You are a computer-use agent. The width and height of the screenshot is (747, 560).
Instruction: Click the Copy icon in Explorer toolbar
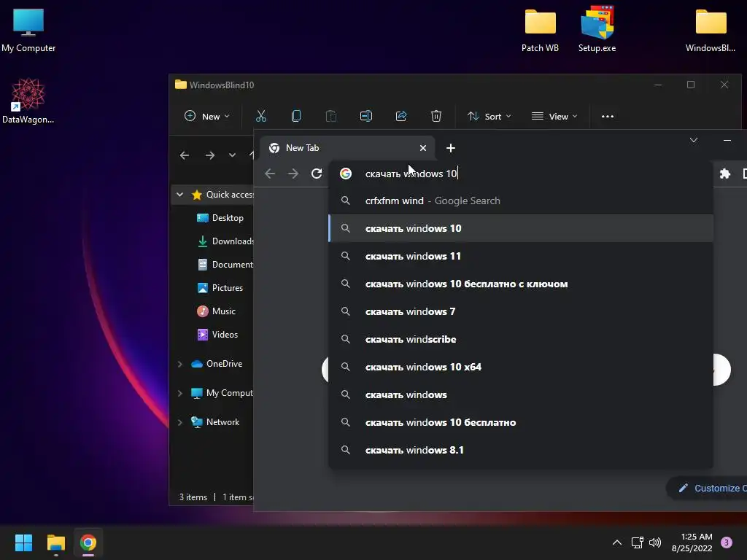pos(296,116)
